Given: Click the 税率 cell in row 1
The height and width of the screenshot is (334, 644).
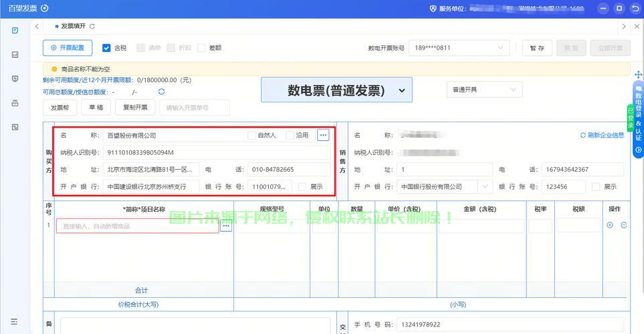Looking at the screenshot, I should [540, 226].
